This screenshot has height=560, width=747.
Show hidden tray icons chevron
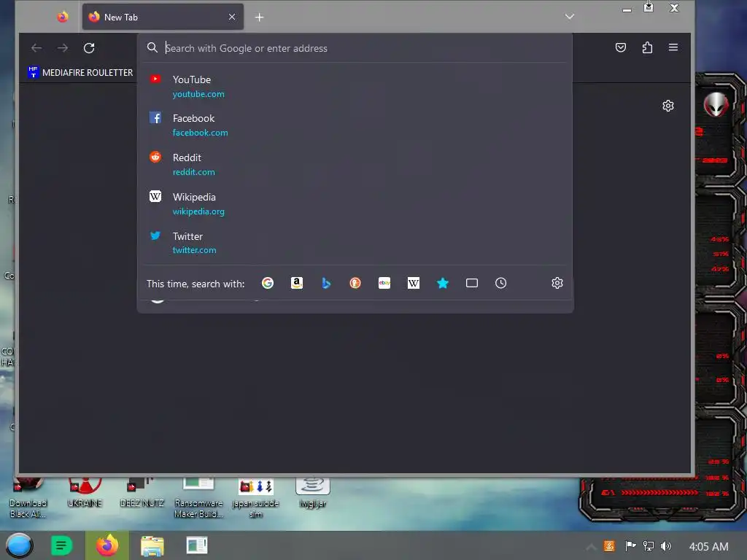tap(590, 547)
